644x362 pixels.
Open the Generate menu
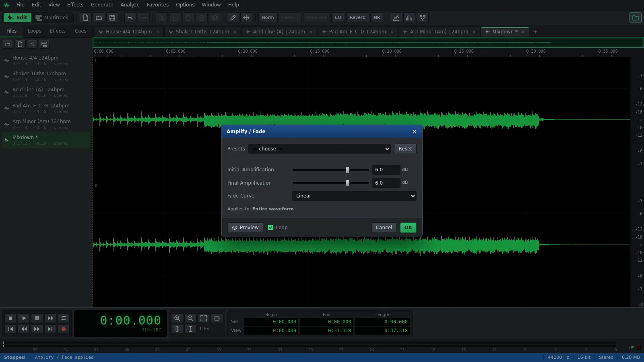coord(102,5)
